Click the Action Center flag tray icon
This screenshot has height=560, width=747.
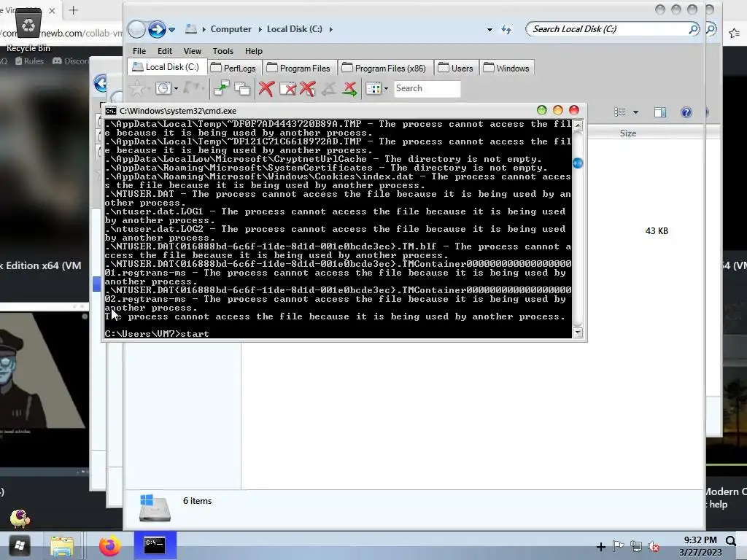click(619, 547)
